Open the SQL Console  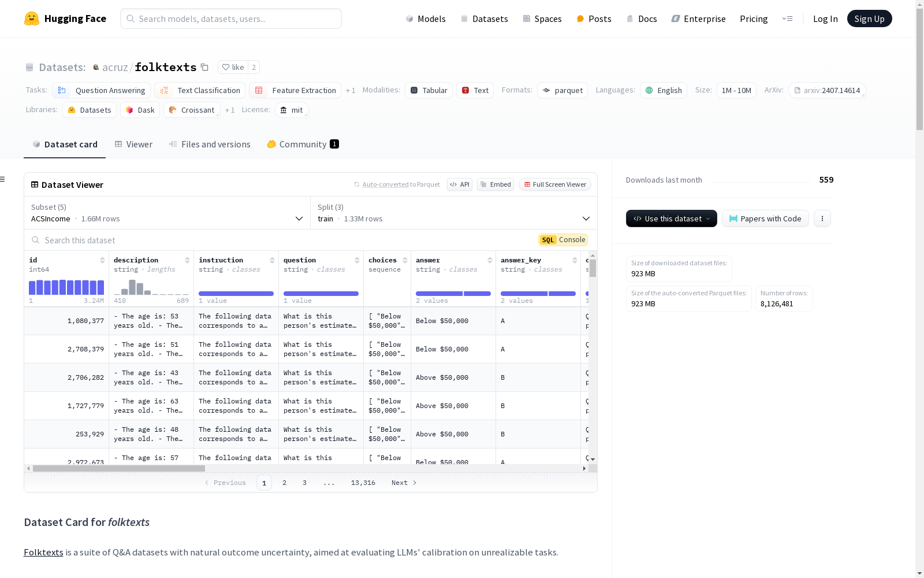pos(563,240)
